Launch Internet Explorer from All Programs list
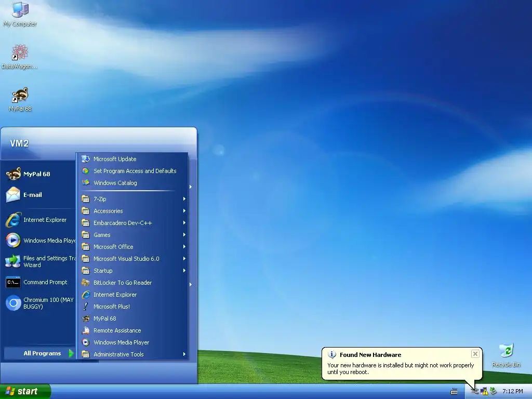This screenshot has width=532, height=399. (x=132, y=295)
